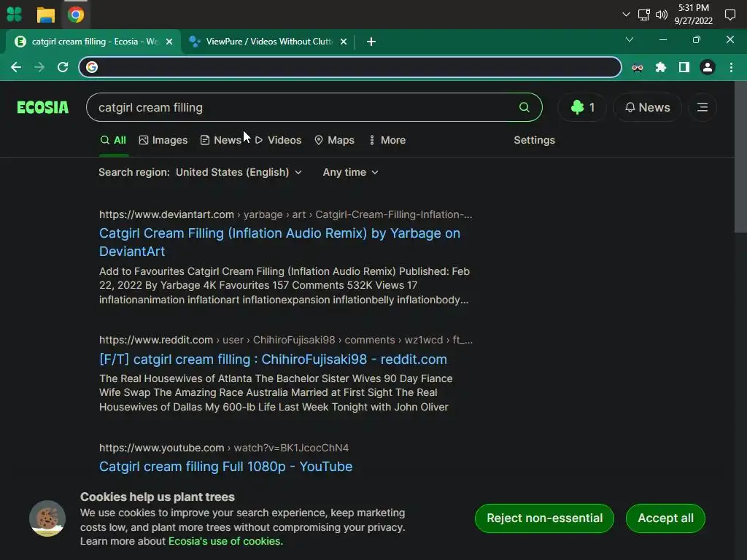Open the Any time filter dropdown

(351, 172)
